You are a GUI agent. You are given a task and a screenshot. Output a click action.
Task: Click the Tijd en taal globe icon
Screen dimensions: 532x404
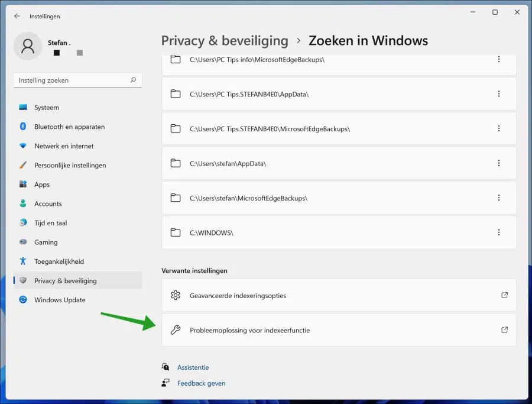click(x=23, y=222)
